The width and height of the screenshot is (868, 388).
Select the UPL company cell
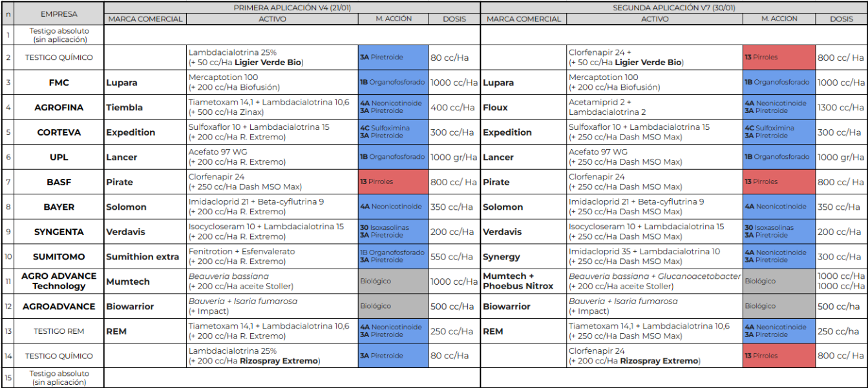pyautogui.click(x=59, y=158)
